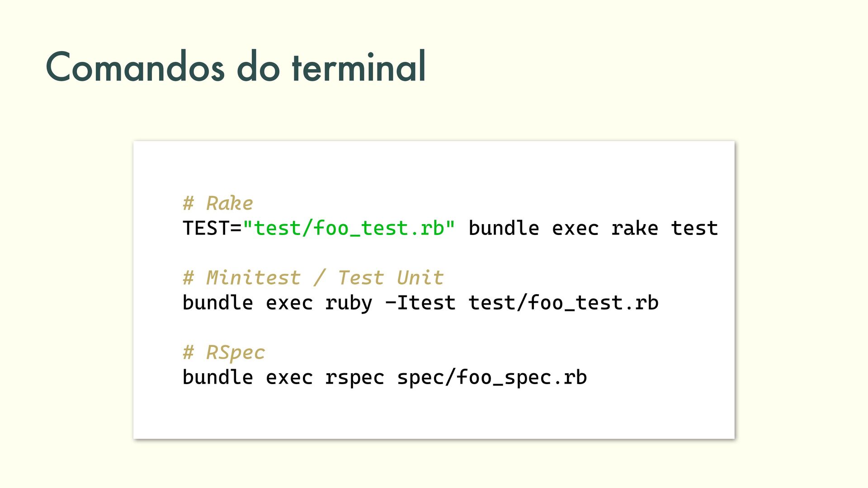
Task: Click the "-Itest" flag
Action: coord(420,303)
